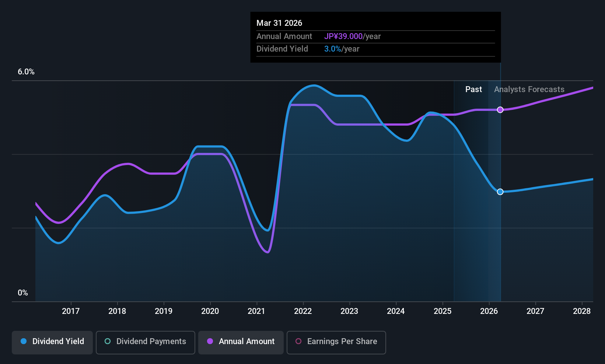Click the Mar 31 2026 tooltip header

click(279, 23)
